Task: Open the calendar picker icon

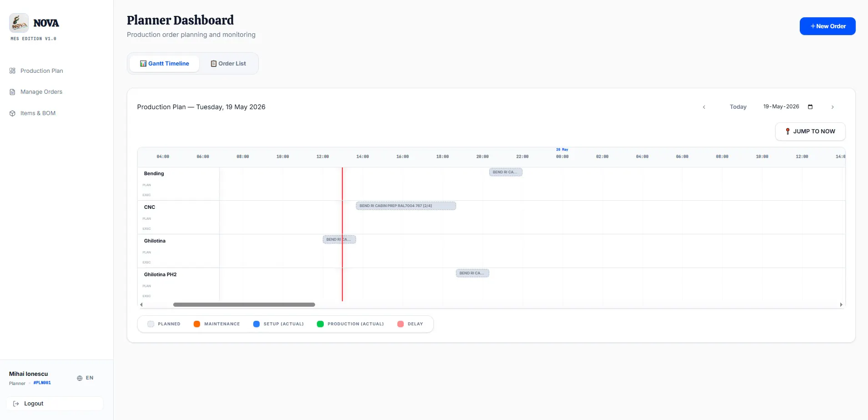Action: [x=810, y=107]
